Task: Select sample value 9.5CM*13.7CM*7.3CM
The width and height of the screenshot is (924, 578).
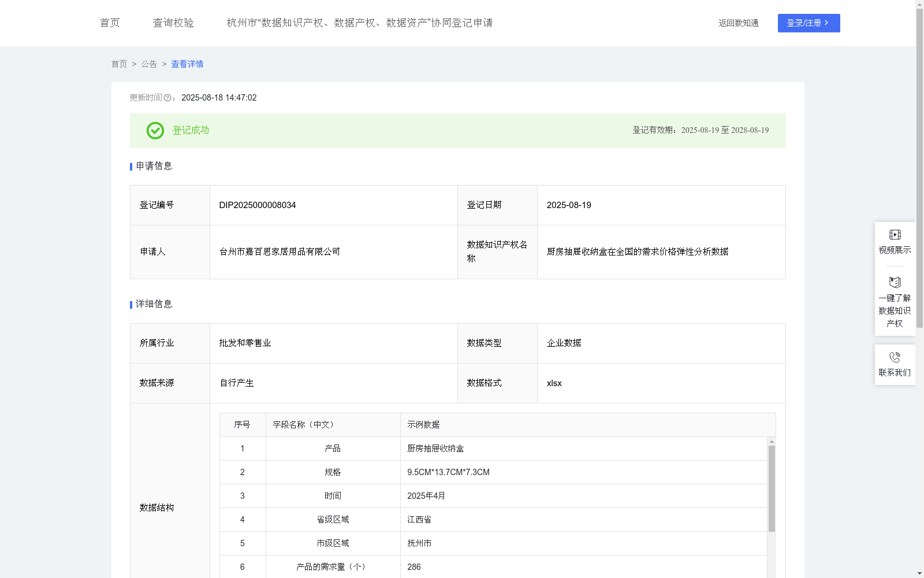Action: pyautogui.click(x=448, y=472)
